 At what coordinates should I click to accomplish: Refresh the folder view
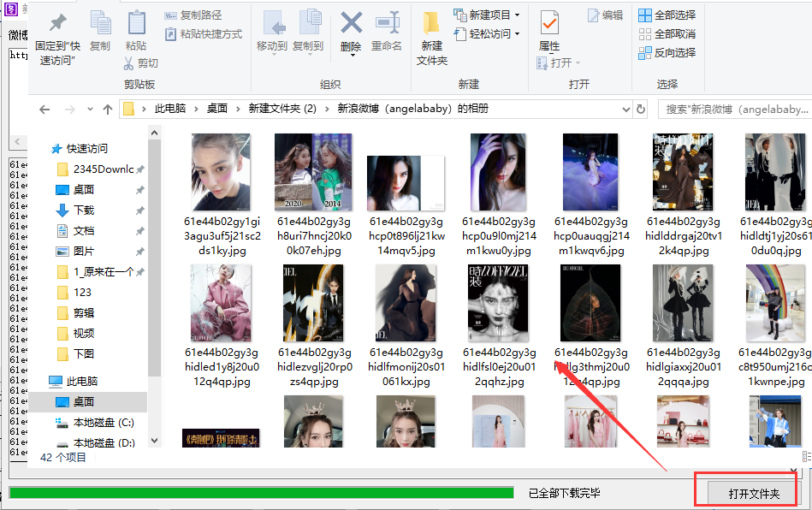click(641, 110)
